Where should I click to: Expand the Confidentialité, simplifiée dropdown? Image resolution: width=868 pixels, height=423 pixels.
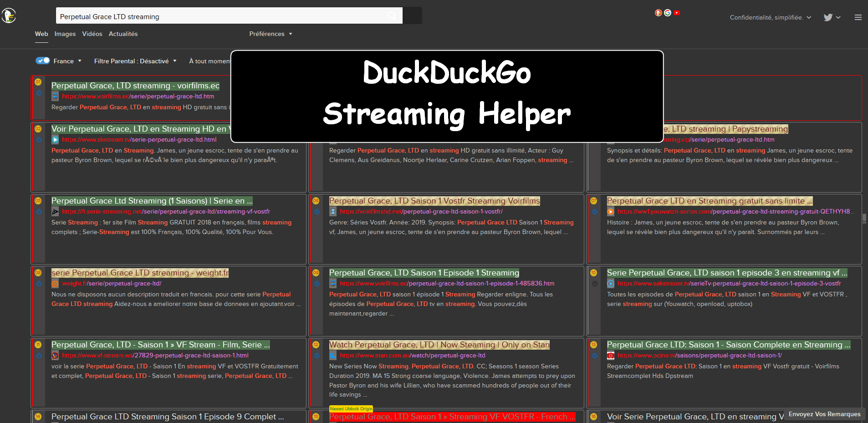point(770,17)
